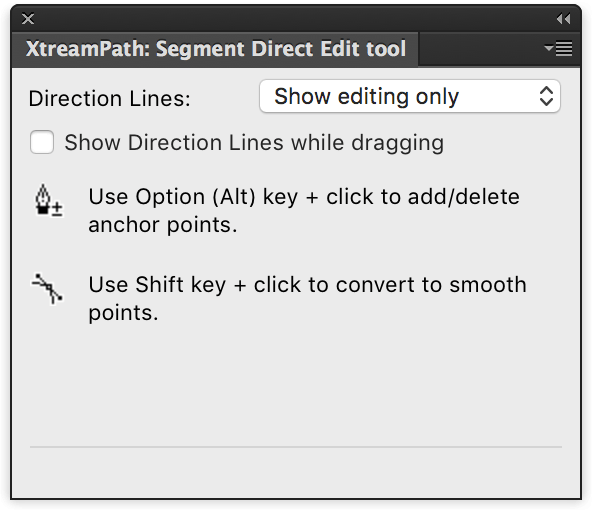Open the Direction Lines dropdown
This screenshot has height=514, width=592.
click(x=410, y=96)
